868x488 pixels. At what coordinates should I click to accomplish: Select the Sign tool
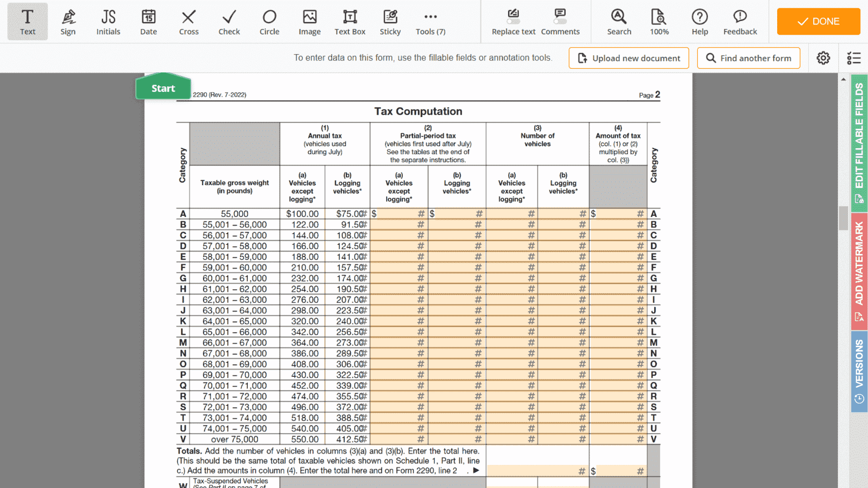click(67, 21)
